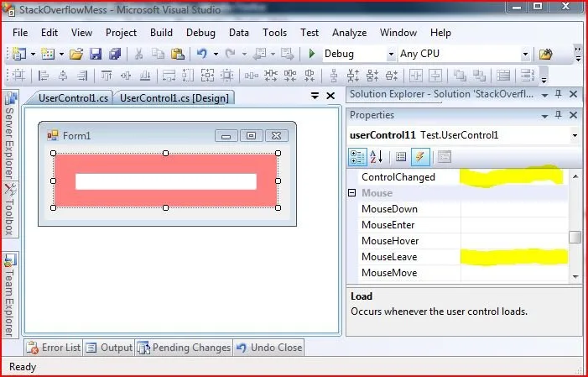Open the Project menu

121,33
